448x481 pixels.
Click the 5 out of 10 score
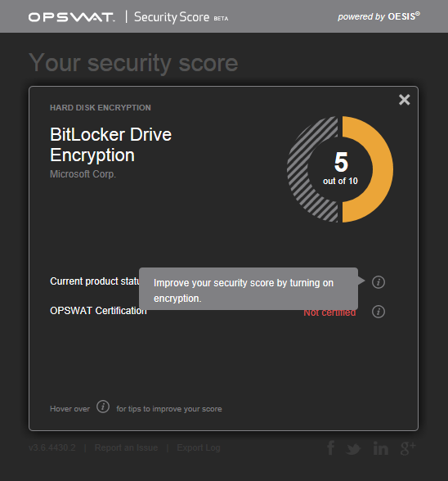(340, 169)
